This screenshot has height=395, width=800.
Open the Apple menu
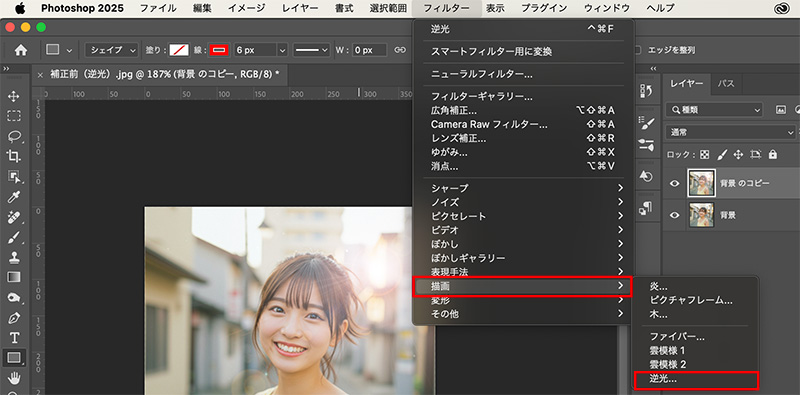click(20, 8)
